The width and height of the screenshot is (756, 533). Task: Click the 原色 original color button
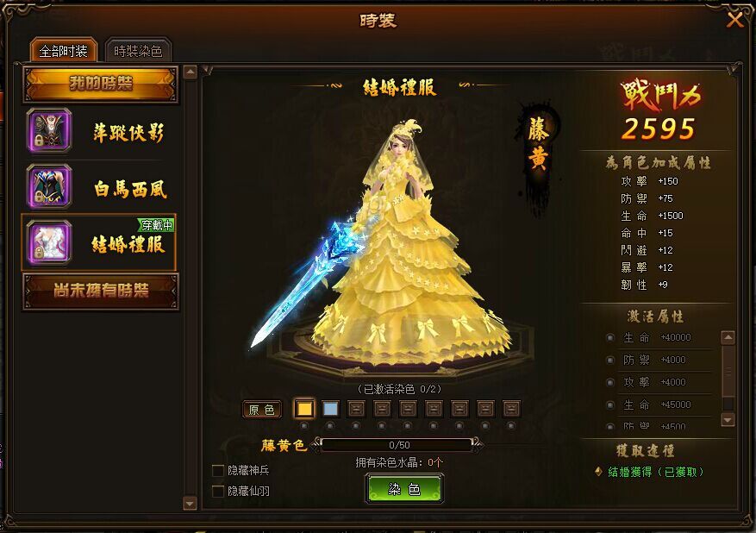[x=262, y=410]
